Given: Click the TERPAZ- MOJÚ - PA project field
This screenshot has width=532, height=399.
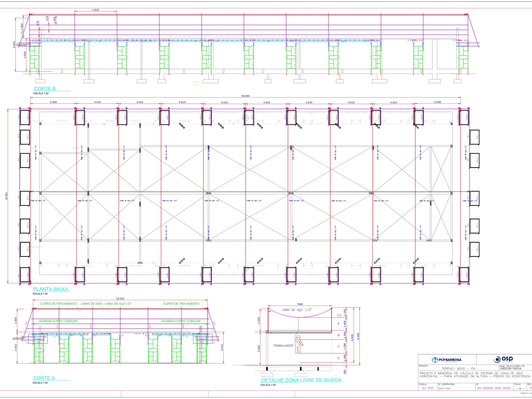Looking at the screenshot, I should point(458,368).
